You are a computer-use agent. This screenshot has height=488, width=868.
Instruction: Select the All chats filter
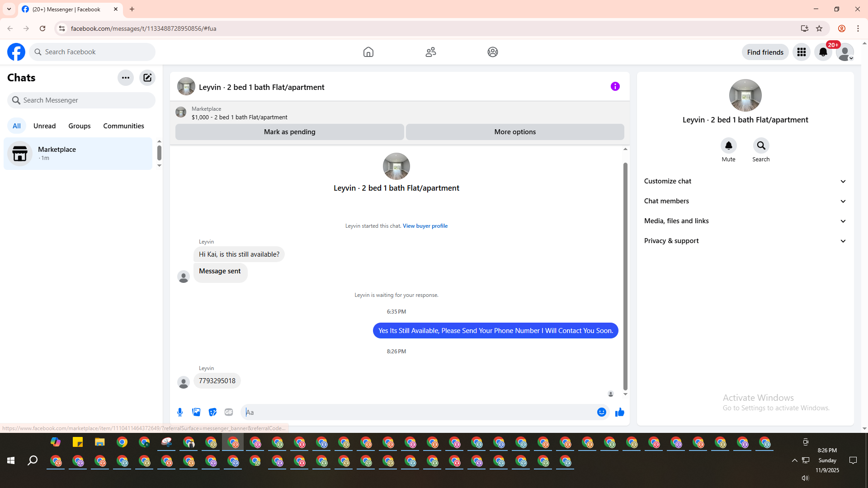[x=17, y=126]
